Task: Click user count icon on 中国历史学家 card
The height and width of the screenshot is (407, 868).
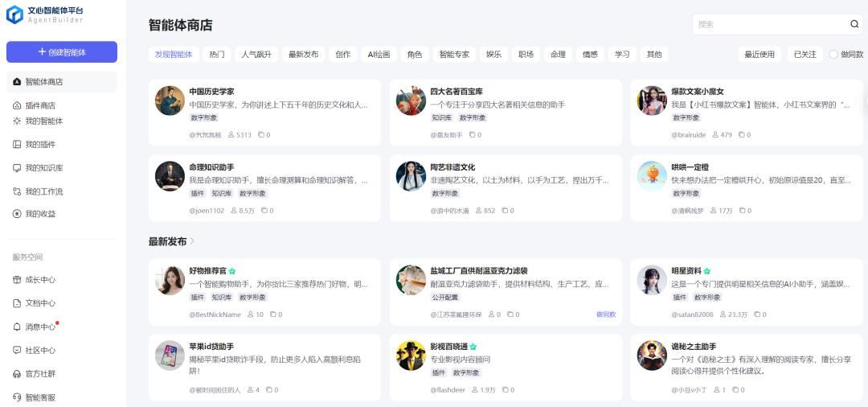Action: tap(231, 134)
